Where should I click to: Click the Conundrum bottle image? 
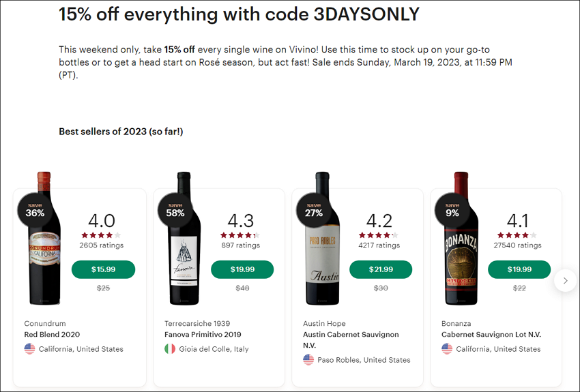click(44, 239)
